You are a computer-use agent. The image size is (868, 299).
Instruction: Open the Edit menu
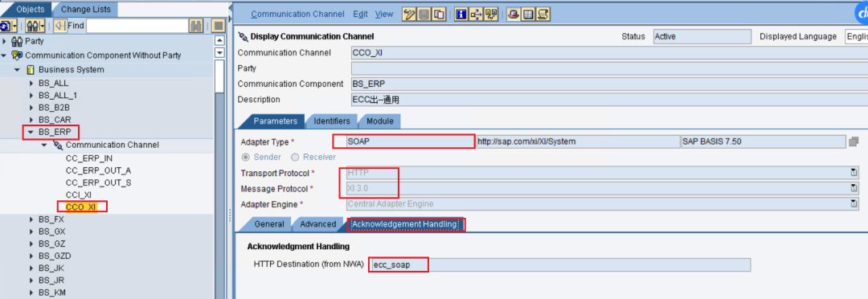[360, 14]
